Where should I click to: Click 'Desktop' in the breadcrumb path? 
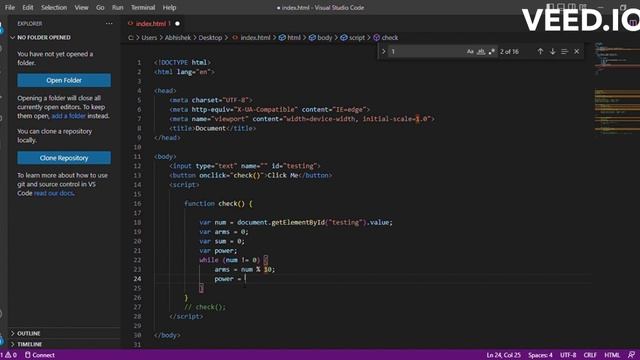[x=210, y=38]
